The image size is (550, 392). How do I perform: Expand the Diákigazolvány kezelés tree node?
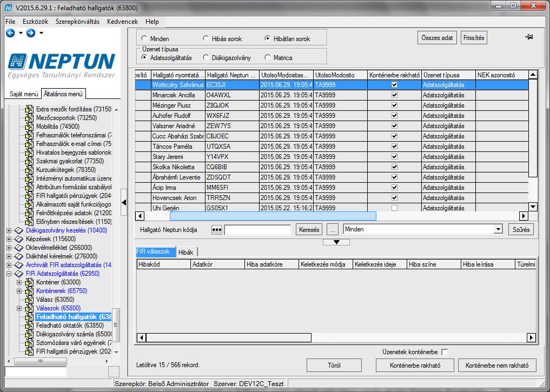click(x=9, y=230)
